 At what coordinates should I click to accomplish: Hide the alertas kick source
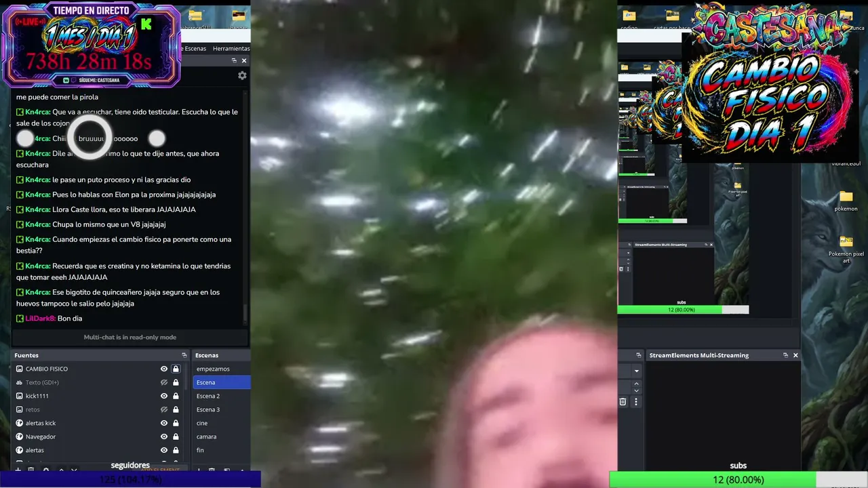[163, 423]
